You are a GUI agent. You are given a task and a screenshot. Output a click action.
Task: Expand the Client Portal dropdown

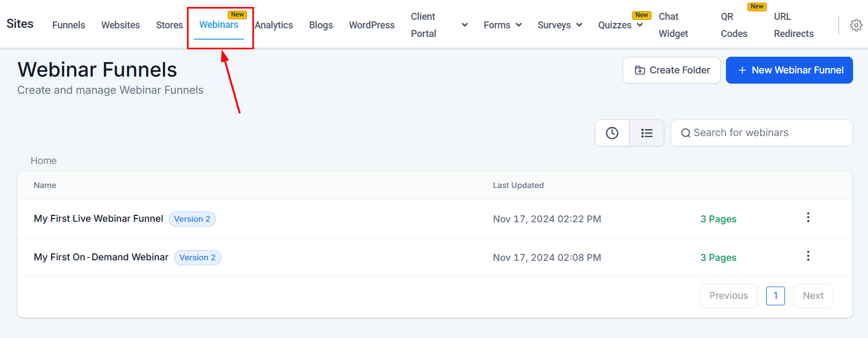465,25
